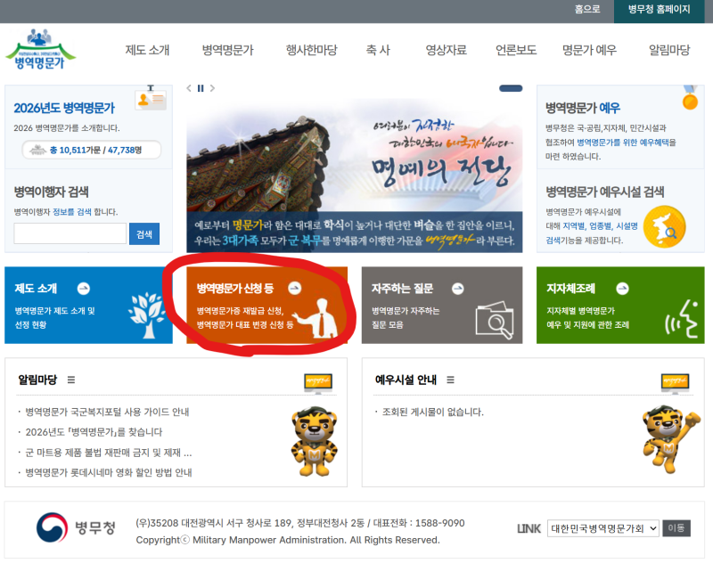
Task: Click 정보를 검색 blue text
Action: (72, 212)
